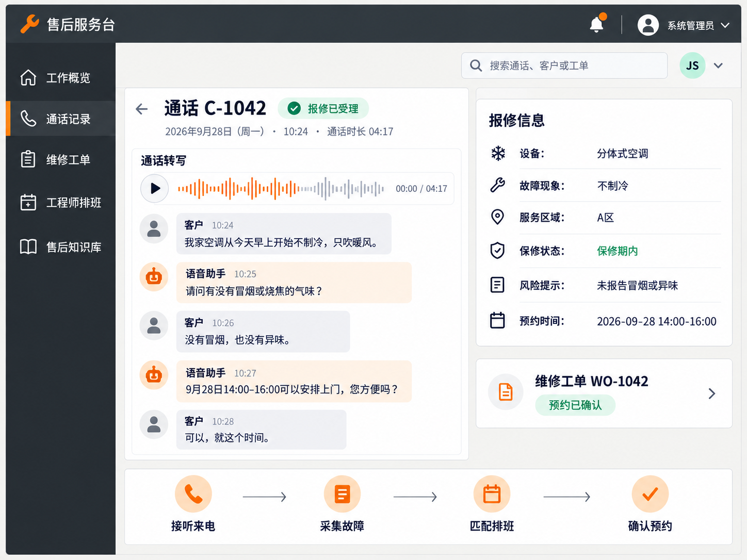Image resolution: width=747 pixels, height=560 pixels.
Task: Click the snowflake icon for 设备
Action: point(498,153)
